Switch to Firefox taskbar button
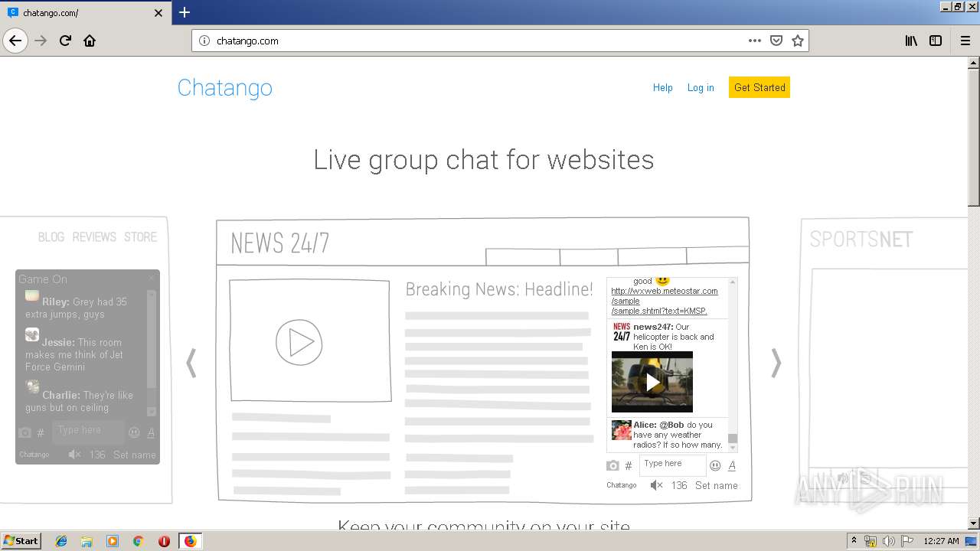The height and width of the screenshot is (551, 980). pyautogui.click(x=190, y=541)
